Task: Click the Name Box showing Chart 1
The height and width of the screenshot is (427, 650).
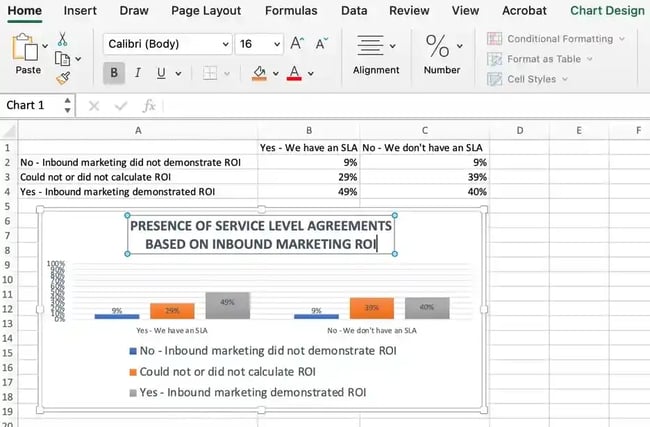Action: 31,105
